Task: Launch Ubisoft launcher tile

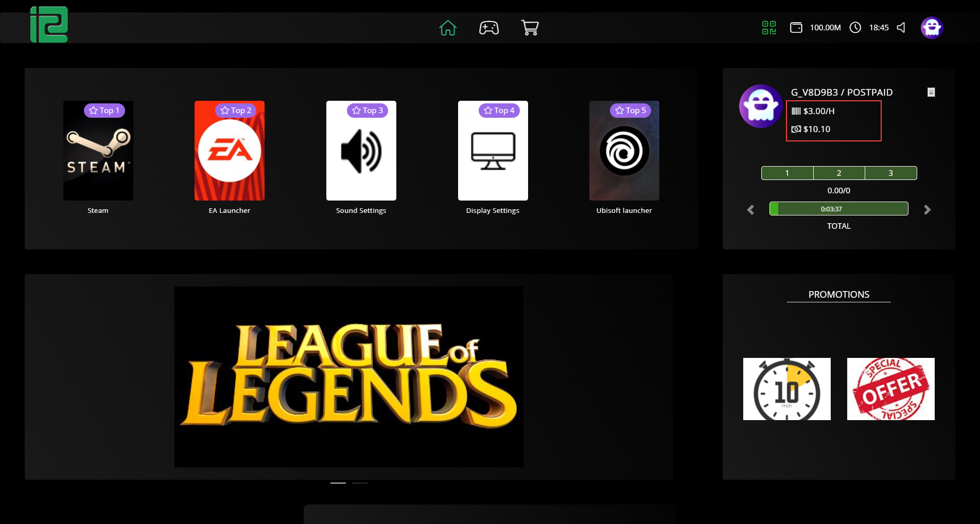Action: click(624, 151)
